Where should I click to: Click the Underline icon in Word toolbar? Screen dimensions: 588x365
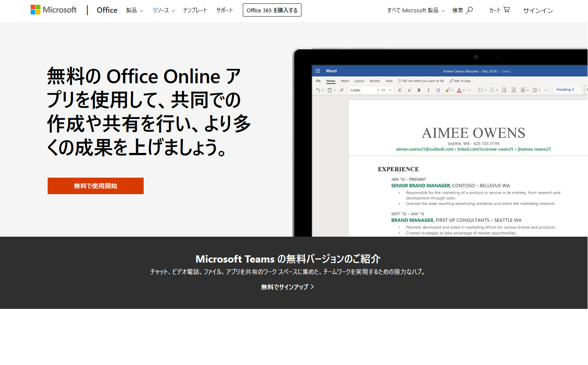pyautogui.click(x=438, y=90)
